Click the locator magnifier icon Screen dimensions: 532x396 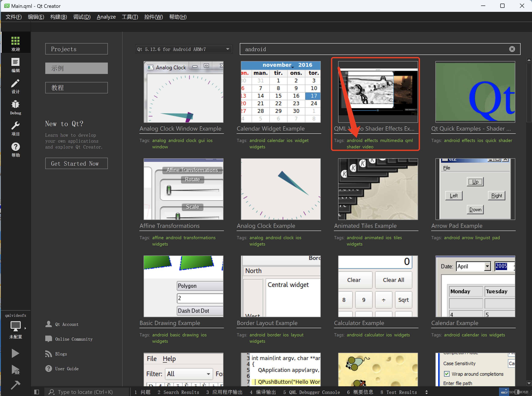pos(51,392)
